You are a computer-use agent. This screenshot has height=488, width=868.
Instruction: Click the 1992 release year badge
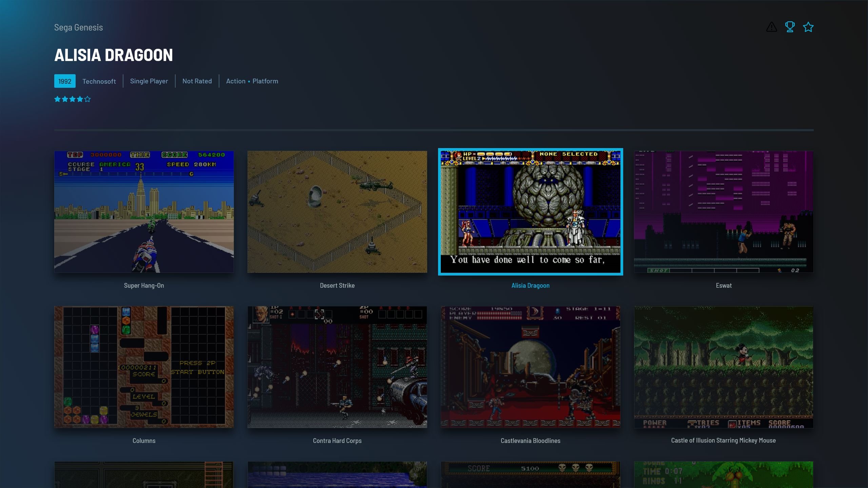[x=65, y=81]
